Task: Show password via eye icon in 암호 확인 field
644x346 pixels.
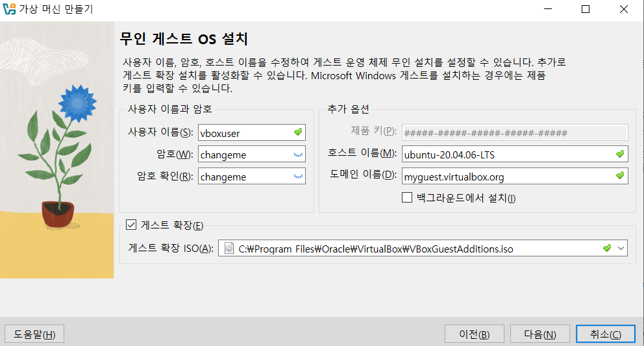Action: [x=298, y=177]
